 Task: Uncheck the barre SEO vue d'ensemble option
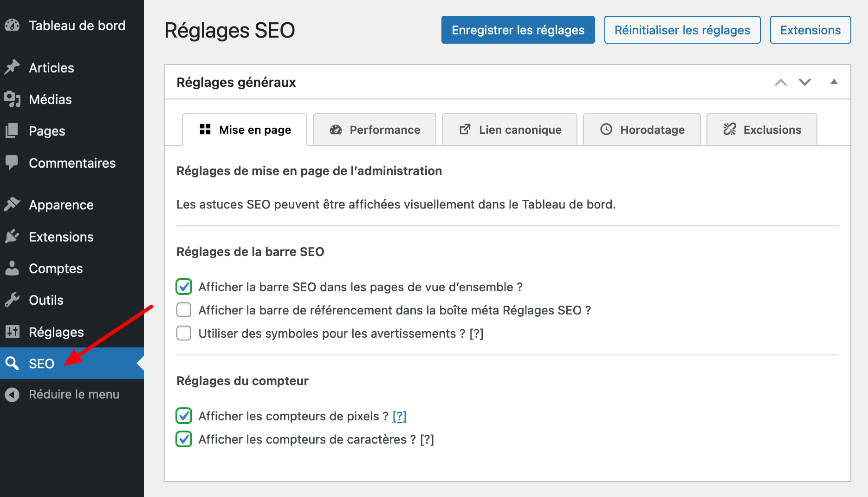[x=183, y=287]
